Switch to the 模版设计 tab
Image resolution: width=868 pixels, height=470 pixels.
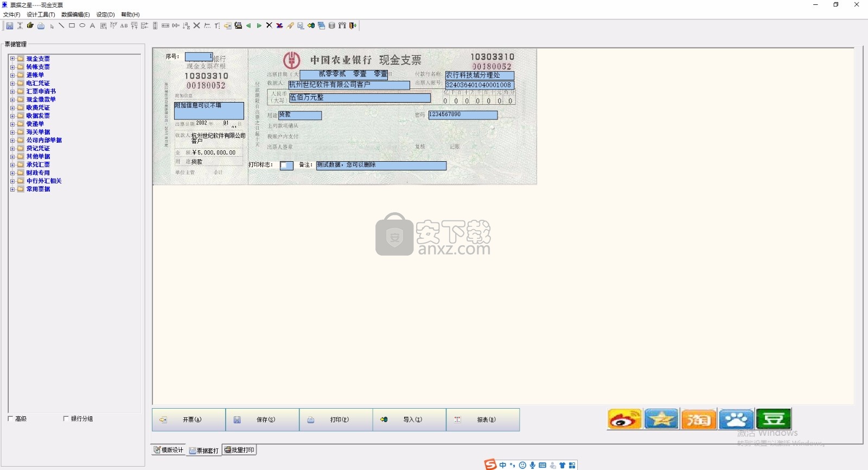[169, 450]
